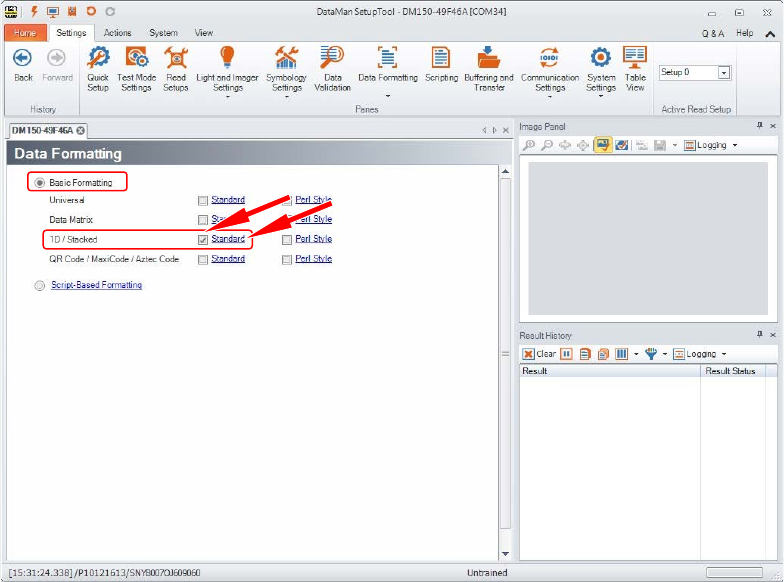Image resolution: width=784 pixels, height=582 pixels.
Task: Click the Back history arrow icon
Action: [22, 58]
